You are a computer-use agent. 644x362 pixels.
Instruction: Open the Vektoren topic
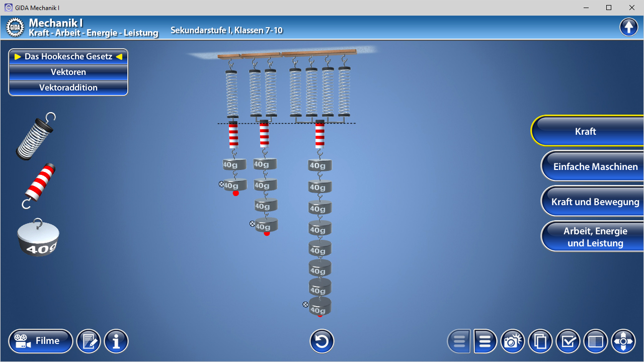(68, 72)
